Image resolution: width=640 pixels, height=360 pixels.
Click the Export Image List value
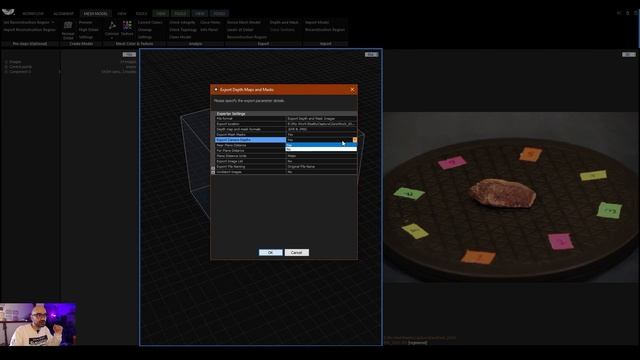(321, 161)
